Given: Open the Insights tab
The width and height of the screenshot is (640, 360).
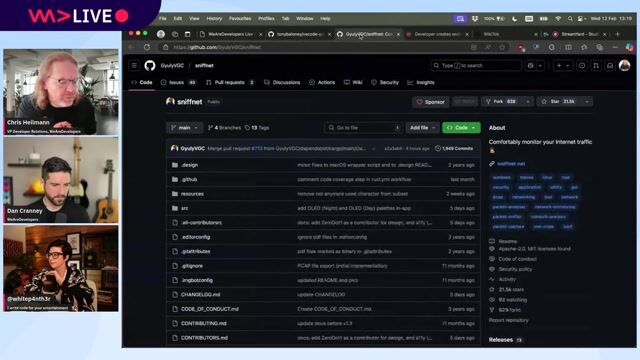Looking at the screenshot, I should pyautogui.click(x=421, y=82).
